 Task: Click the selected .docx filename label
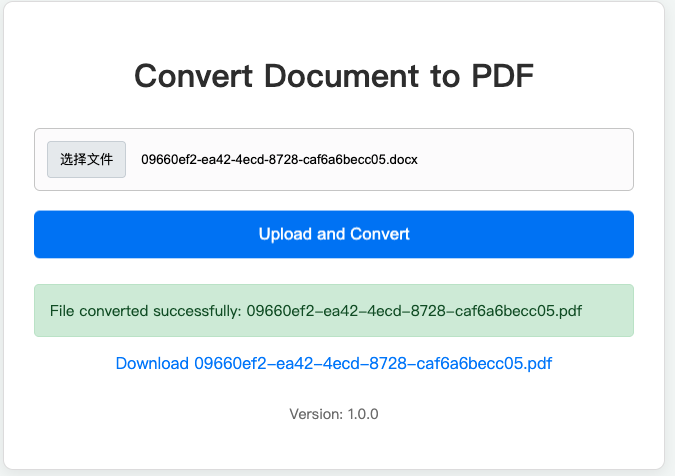pyautogui.click(x=277, y=159)
